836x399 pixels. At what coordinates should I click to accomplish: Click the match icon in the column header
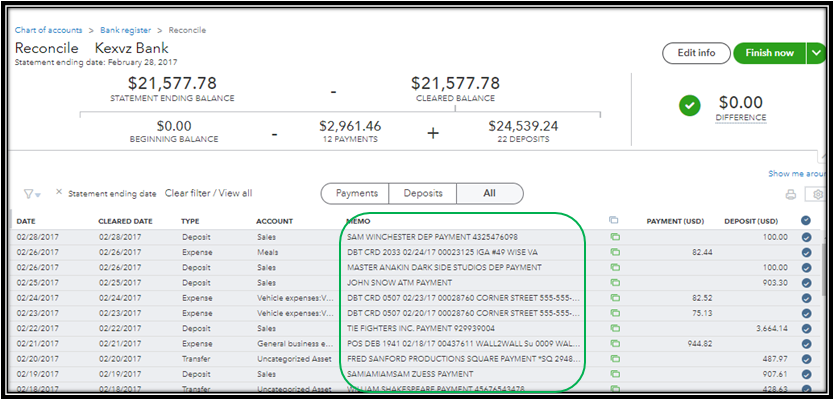pos(614,220)
